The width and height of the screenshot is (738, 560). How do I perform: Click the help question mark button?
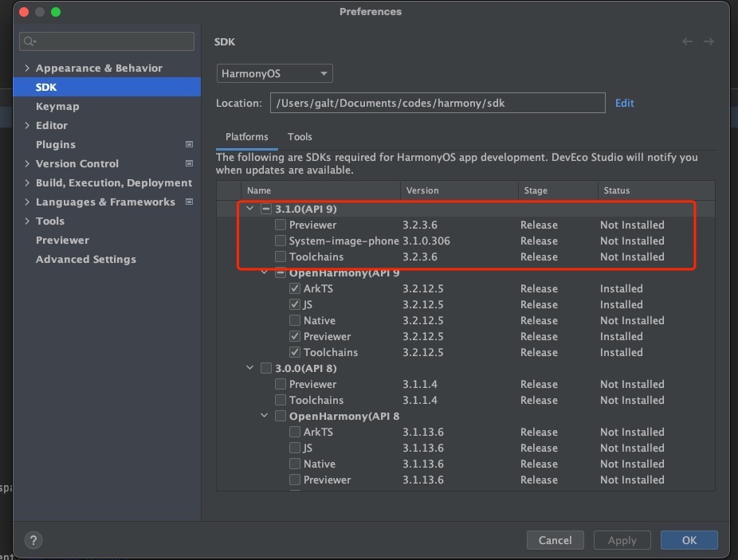(33, 540)
